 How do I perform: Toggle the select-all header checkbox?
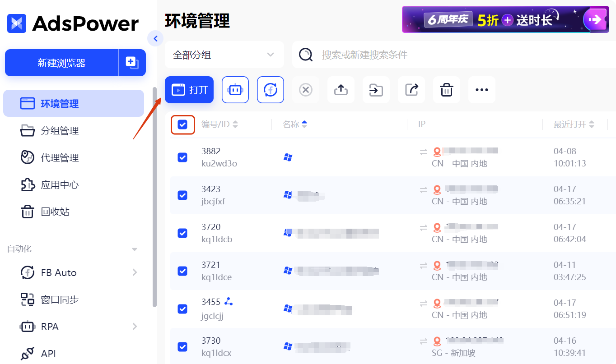182,124
